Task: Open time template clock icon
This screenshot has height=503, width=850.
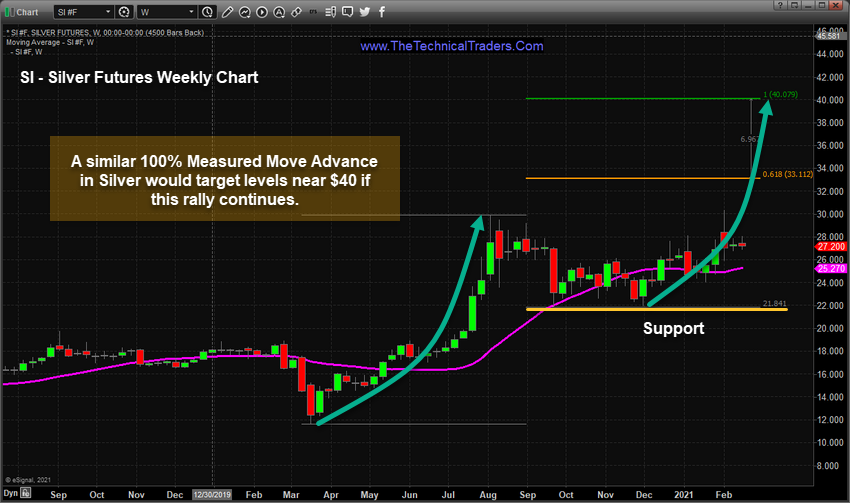Action: (207, 12)
